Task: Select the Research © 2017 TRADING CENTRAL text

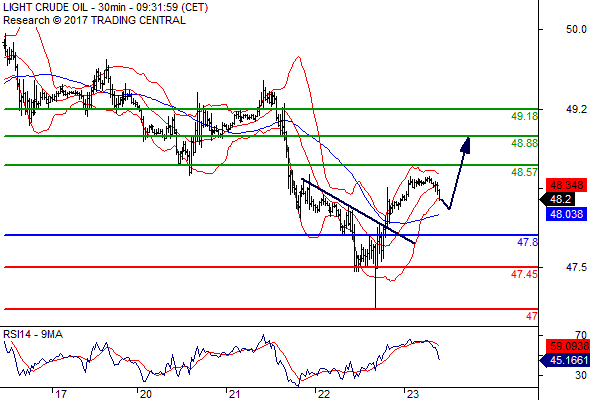Action: (x=94, y=20)
